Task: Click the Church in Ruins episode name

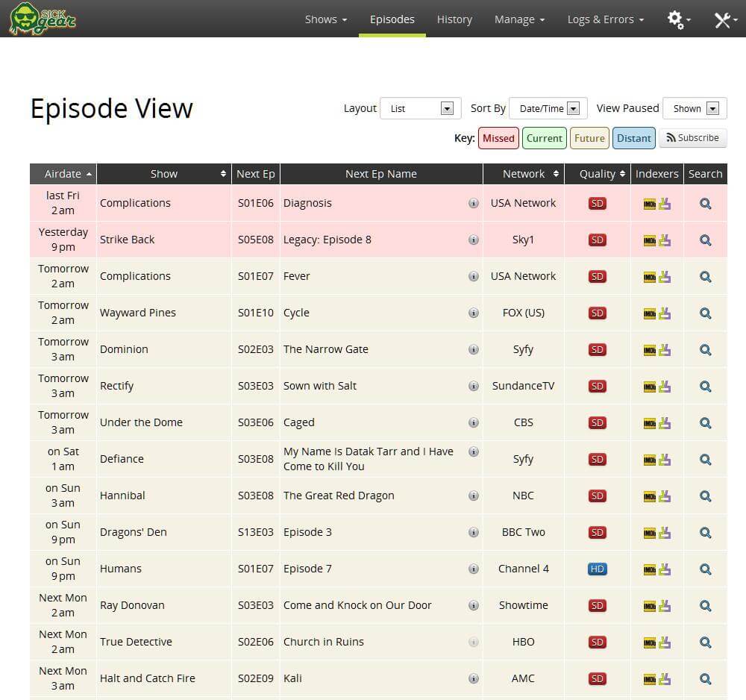Action: pos(324,642)
